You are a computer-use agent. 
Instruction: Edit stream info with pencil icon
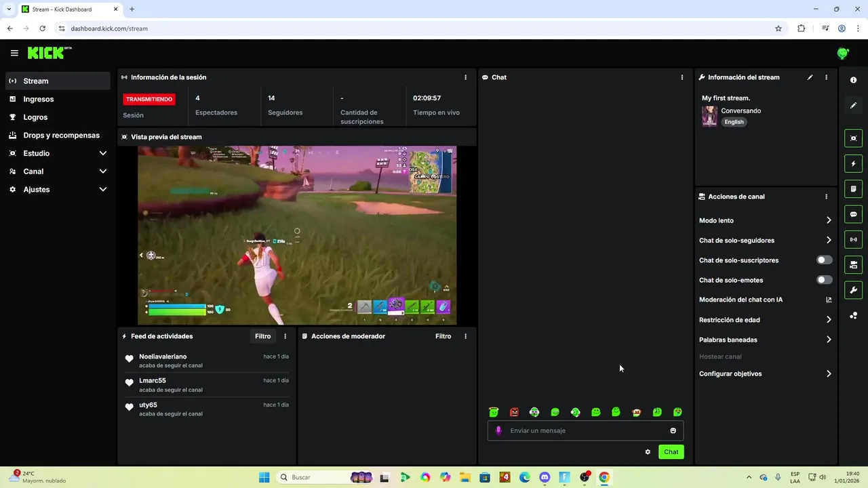(x=810, y=77)
